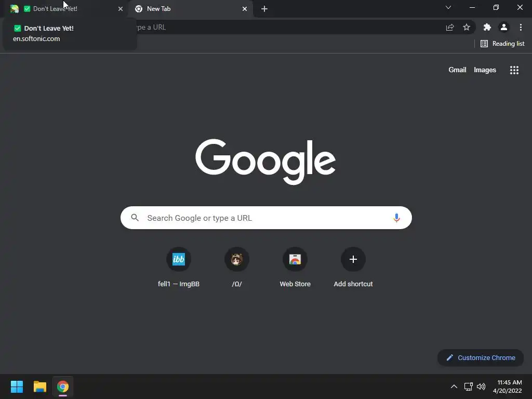Screen dimensions: 532x399
Task: Close the "Don't Leave Yet!" tab
Action: 121,9
